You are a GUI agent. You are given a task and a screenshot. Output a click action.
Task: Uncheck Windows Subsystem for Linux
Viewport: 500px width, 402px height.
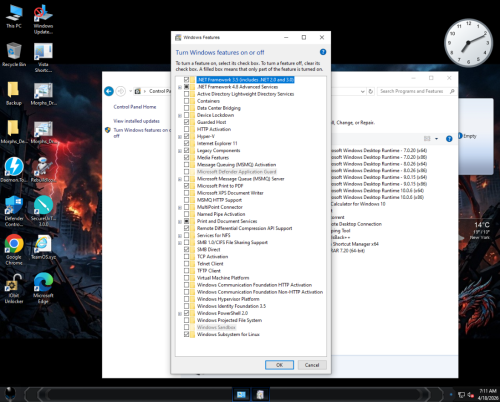(x=186, y=334)
